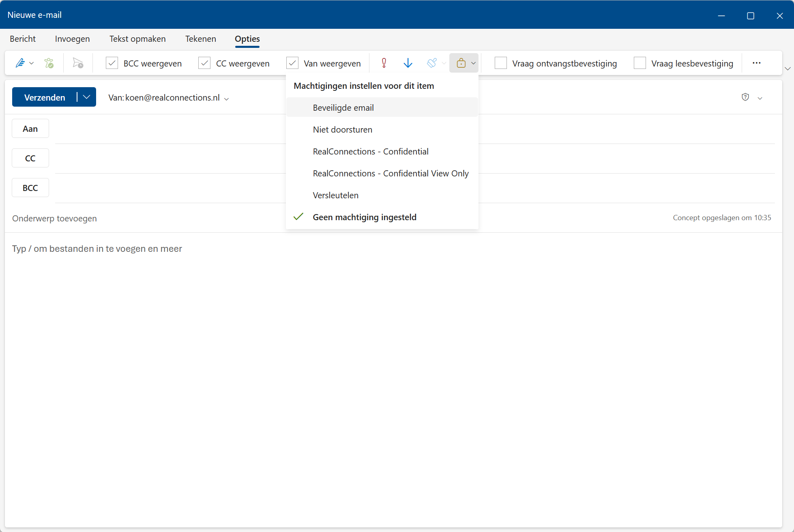Set high importance with red exclamation icon
This screenshot has width=794, height=532.
384,63
